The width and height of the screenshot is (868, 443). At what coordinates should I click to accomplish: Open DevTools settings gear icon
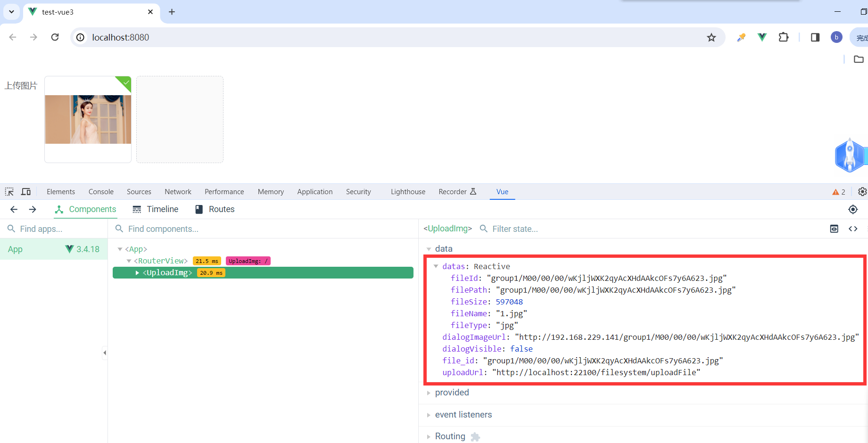tap(862, 192)
